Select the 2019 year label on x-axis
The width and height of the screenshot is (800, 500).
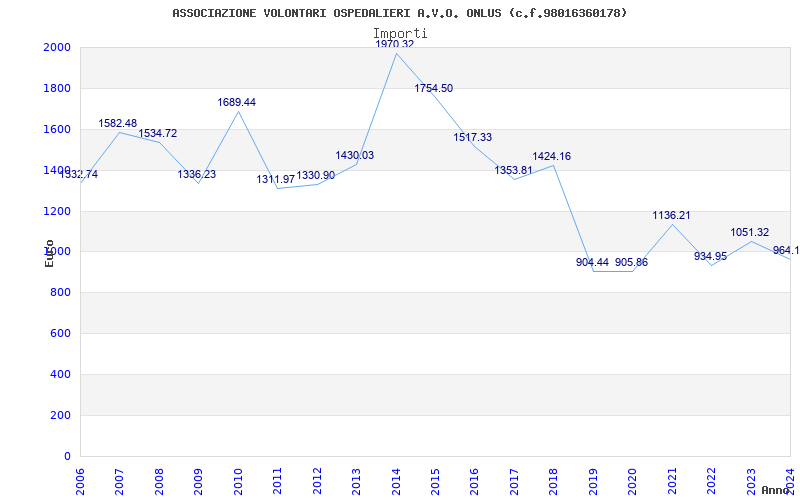(593, 482)
